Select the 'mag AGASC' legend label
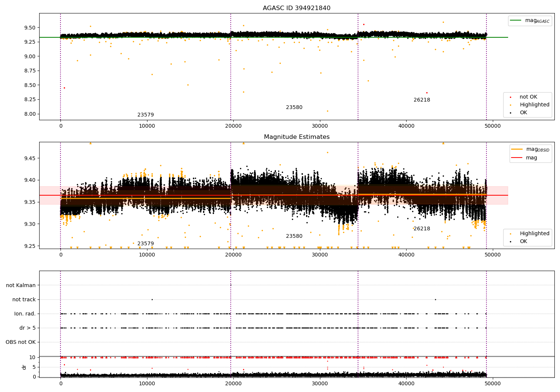Screen dimensions: 560x392 pos(537,21)
